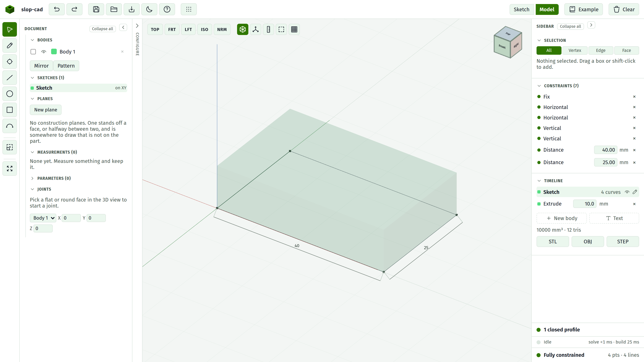Screen dimensions: 644x362
Task: Click the download export icon
Action: (x=131, y=9)
